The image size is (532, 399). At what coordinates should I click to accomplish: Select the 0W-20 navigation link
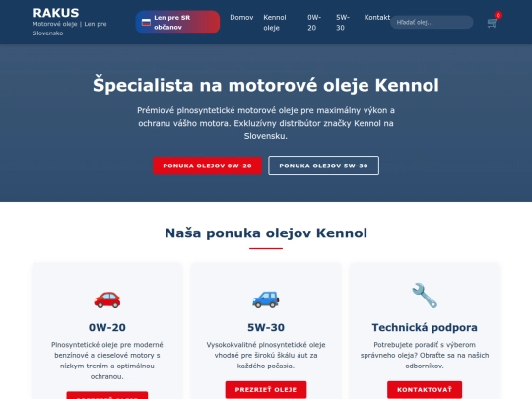[314, 23]
